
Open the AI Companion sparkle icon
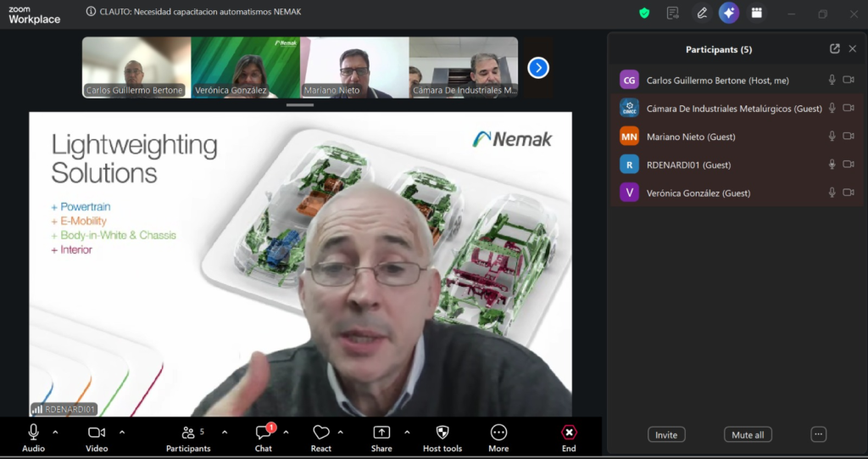[728, 13]
